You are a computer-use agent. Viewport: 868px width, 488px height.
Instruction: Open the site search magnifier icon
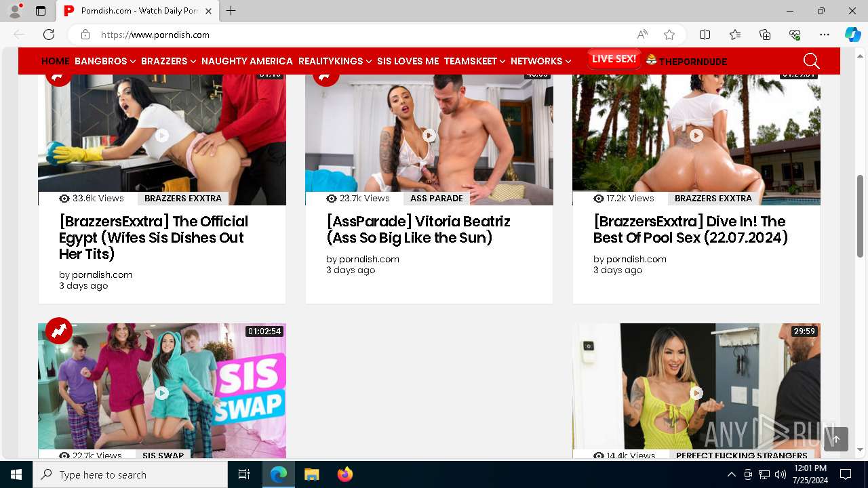tap(812, 61)
